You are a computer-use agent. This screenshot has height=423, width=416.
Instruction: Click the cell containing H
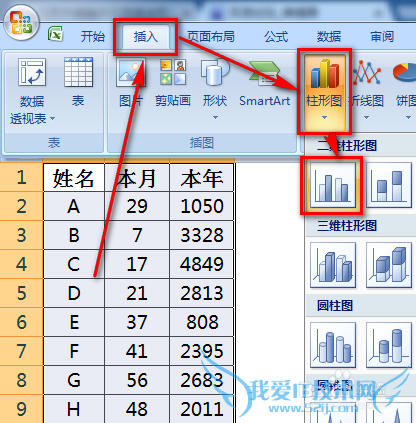tap(74, 409)
